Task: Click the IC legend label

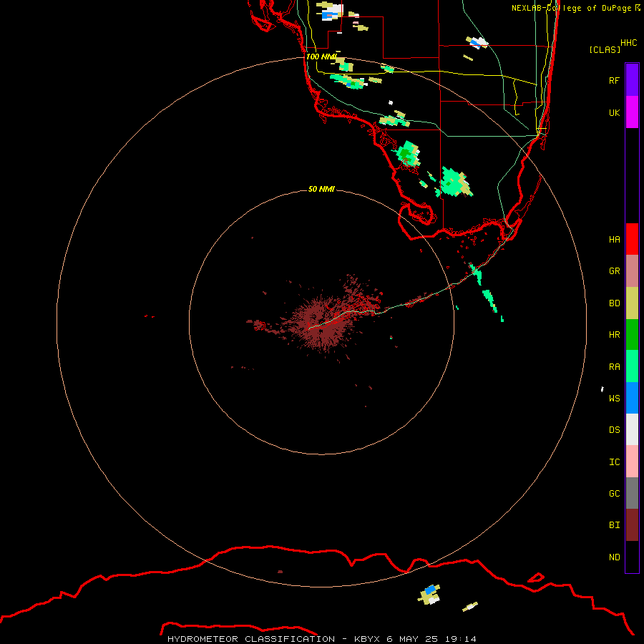Action: (x=614, y=462)
